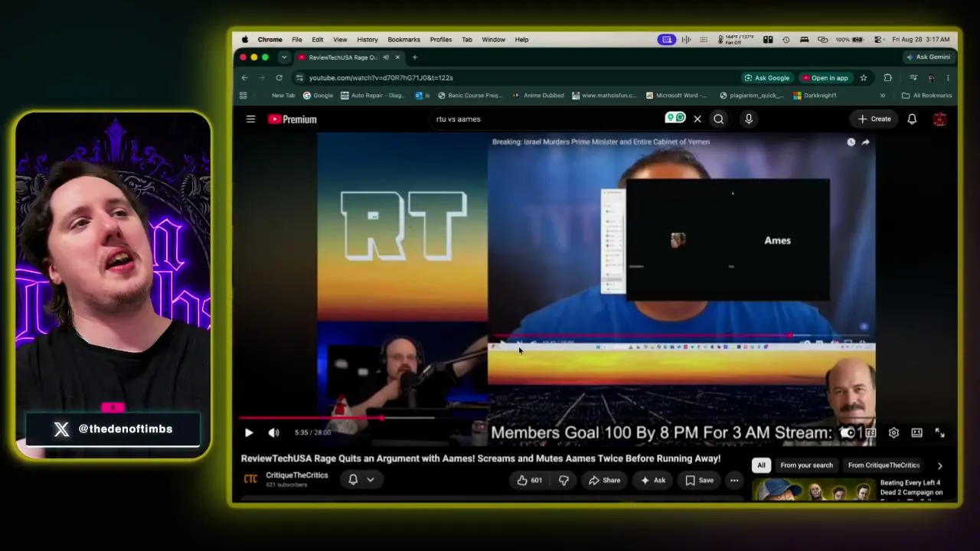Like the video with 601 likes
This screenshot has height=551, width=980.
[x=529, y=480]
